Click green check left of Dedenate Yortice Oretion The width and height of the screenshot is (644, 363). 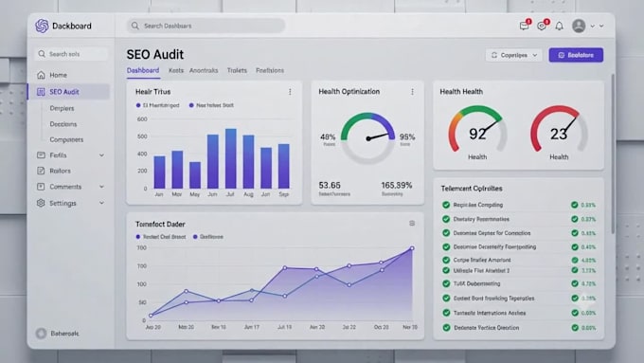click(x=446, y=328)
